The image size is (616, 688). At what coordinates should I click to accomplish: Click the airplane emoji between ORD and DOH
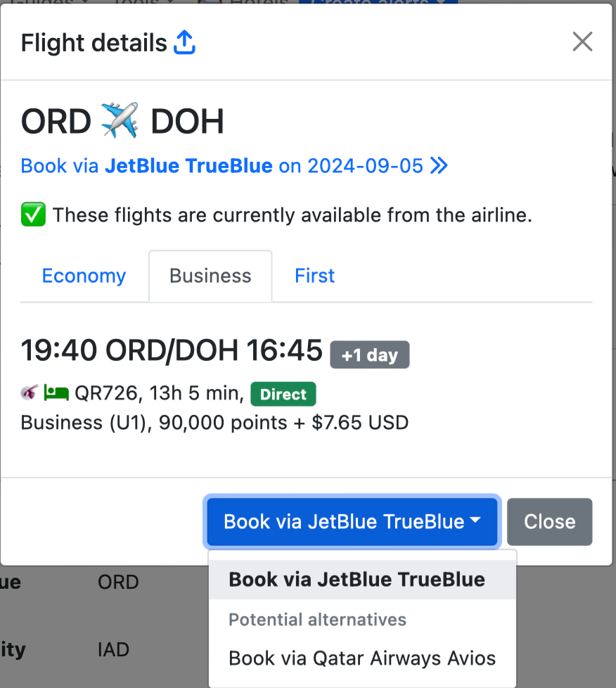tap(120, 121)
